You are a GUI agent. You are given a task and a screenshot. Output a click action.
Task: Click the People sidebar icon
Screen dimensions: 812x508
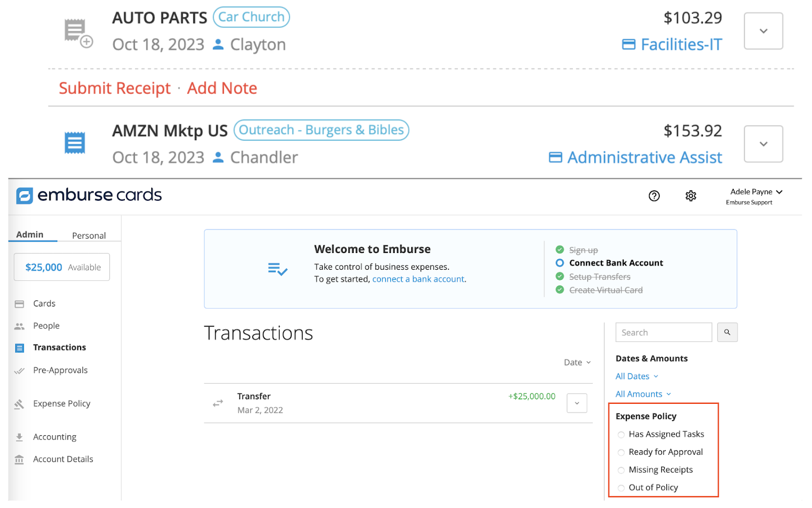tap(19, 326)
